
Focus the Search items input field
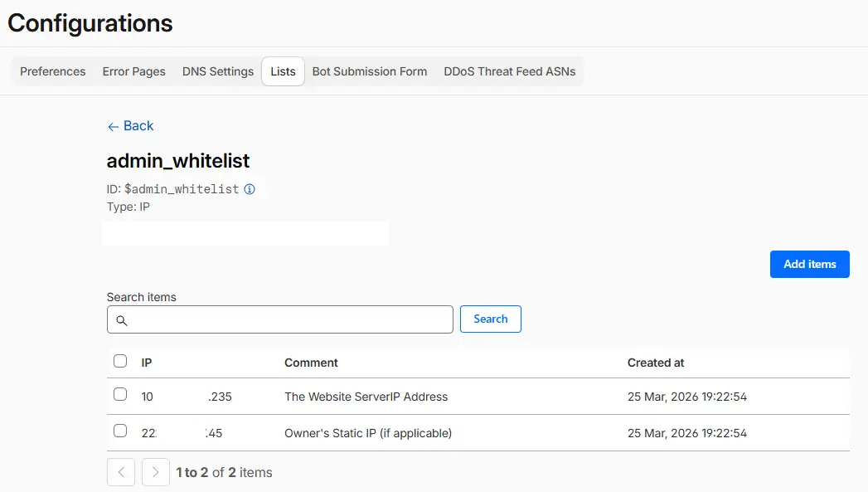(280, 319)
